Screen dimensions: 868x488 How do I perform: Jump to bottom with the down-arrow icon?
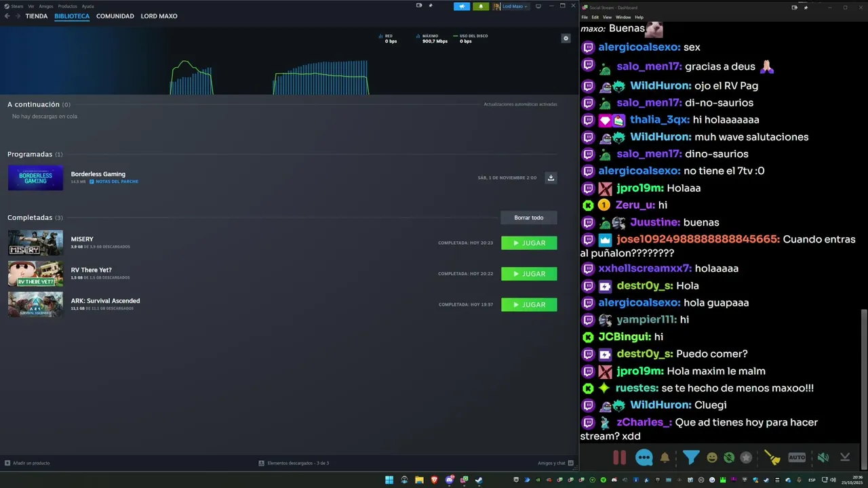tap(845, 457)
